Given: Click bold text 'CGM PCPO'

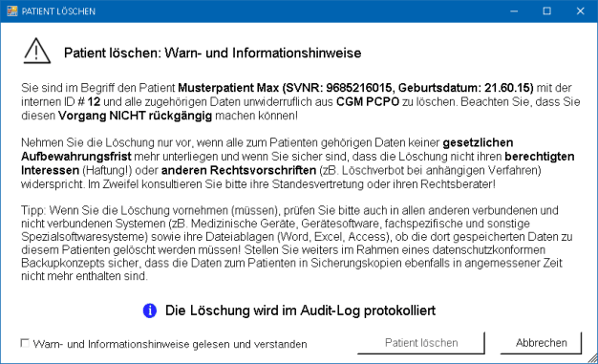Looking at the screenshot, I should pyautogui.click(x=368, y=102).
